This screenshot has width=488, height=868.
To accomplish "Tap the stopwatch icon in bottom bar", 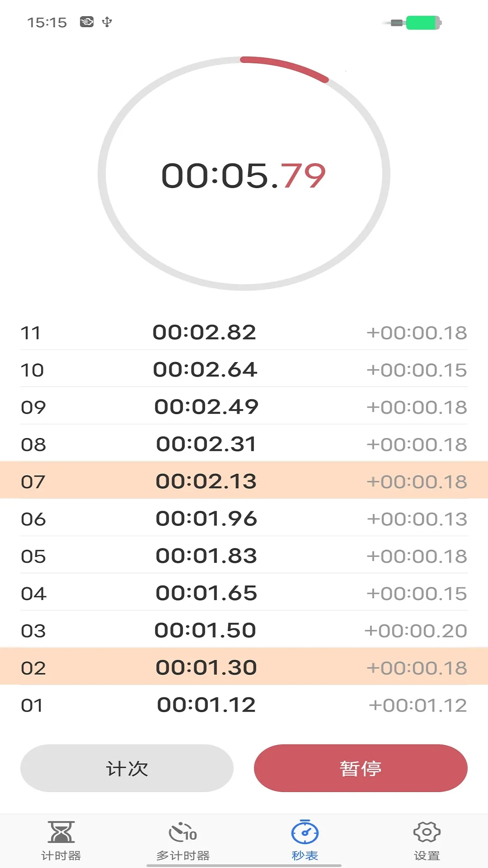I will [x=305, y=832].
